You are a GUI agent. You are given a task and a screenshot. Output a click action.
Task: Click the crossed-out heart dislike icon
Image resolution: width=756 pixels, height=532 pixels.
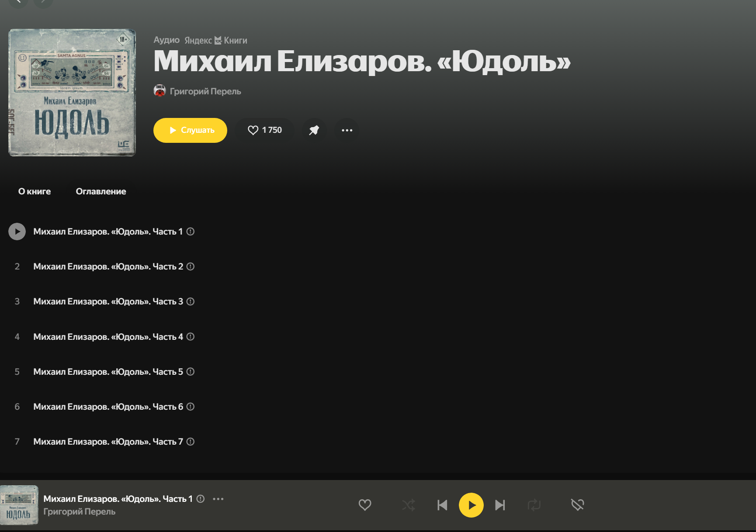tap(578, 505)
